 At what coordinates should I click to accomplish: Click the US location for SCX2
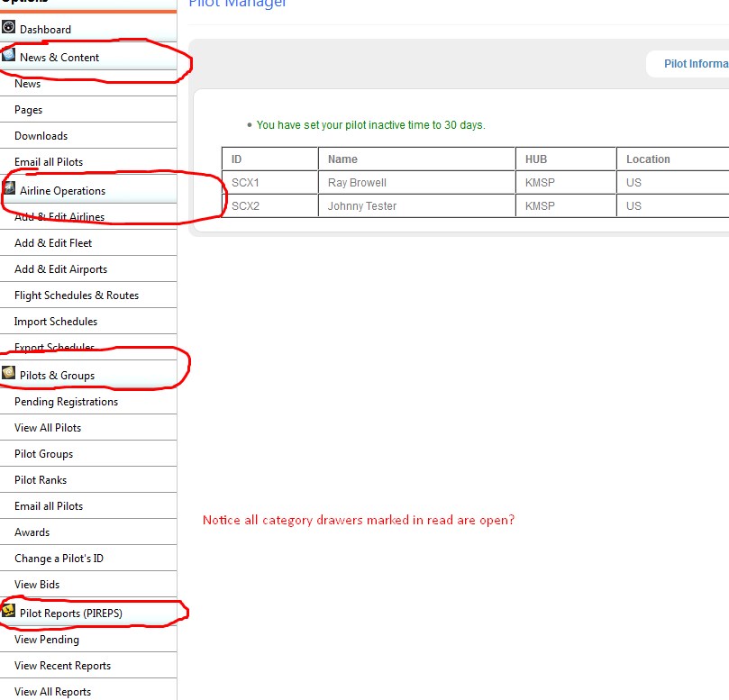[x=633, y=205]
